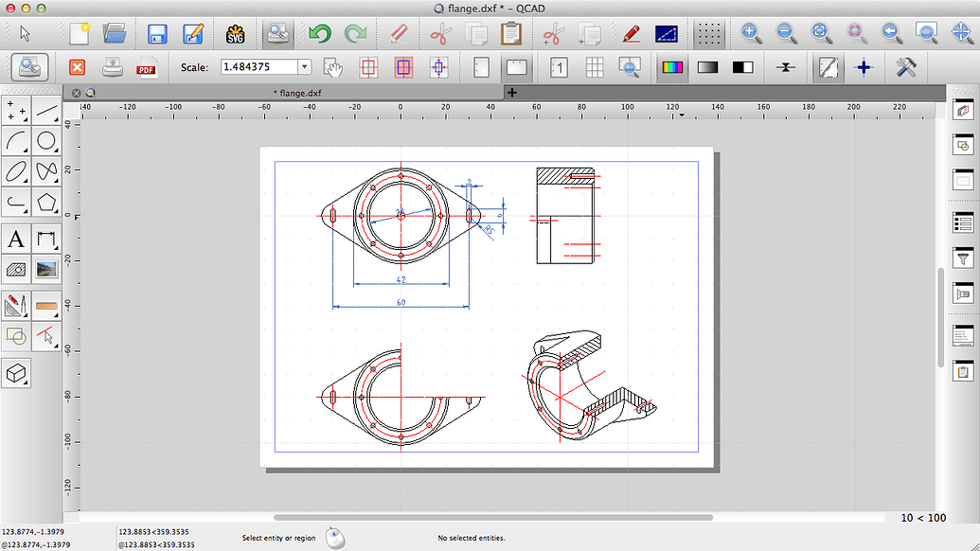Print the drawing with printer icon
Viewport: 980px width, 551px height.
tap(112, 67)
